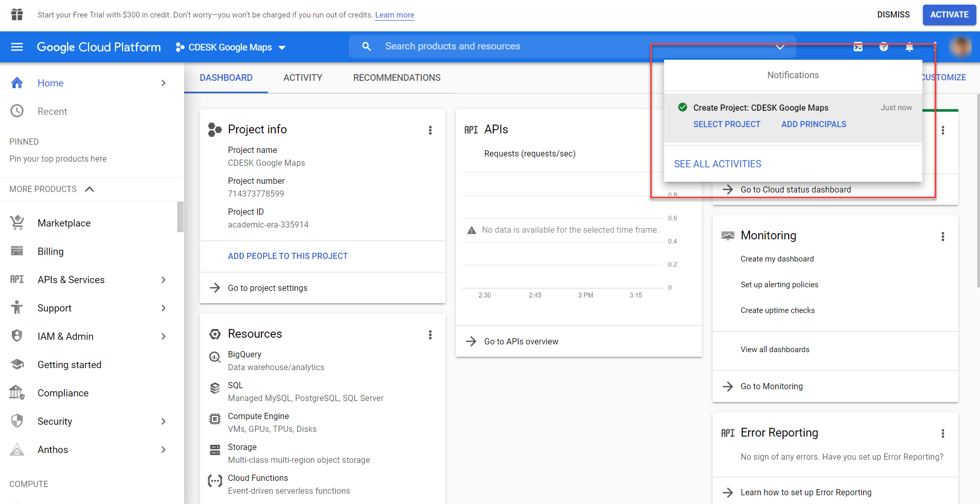Image resolution: width=980 pixels, height=504 pixels.
Task: Click the gift icon in free trial banner
Action: pos(17,14)
